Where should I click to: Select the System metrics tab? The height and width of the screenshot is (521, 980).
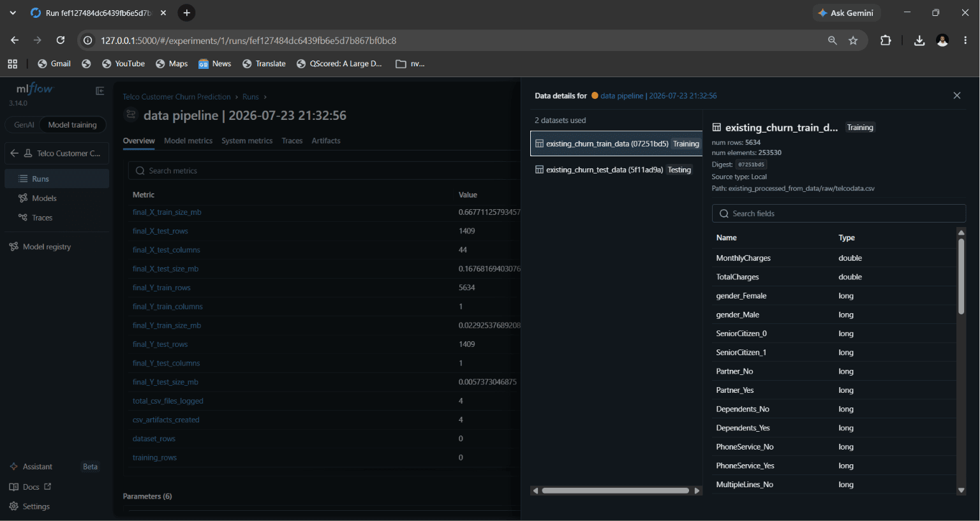247,141
